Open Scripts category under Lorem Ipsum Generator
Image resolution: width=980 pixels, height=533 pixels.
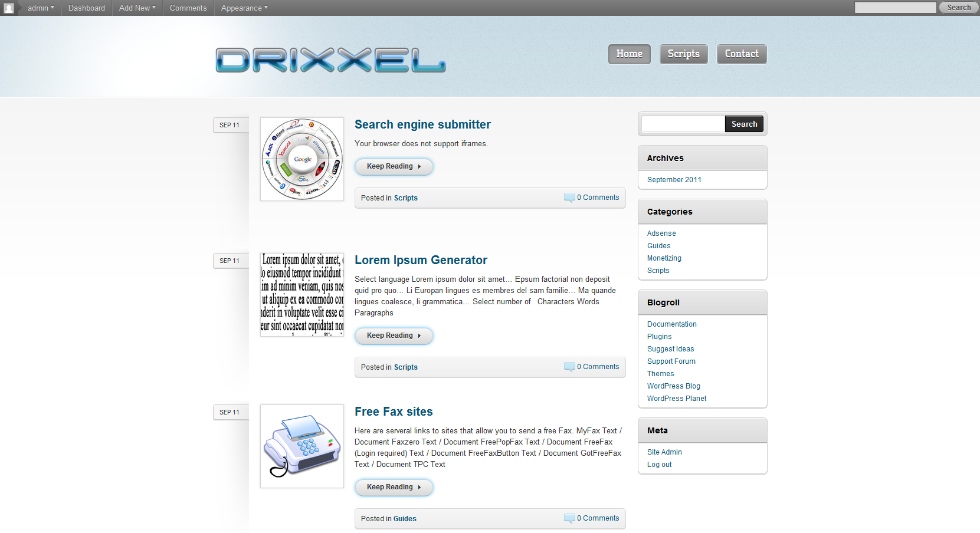pyautogui.click(x=405, y=367)
